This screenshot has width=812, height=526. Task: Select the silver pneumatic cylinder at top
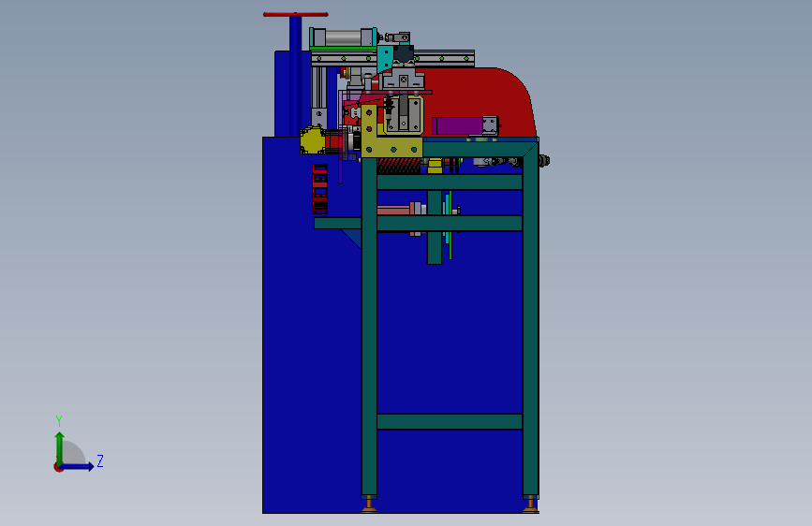click(x=344, y=37)
